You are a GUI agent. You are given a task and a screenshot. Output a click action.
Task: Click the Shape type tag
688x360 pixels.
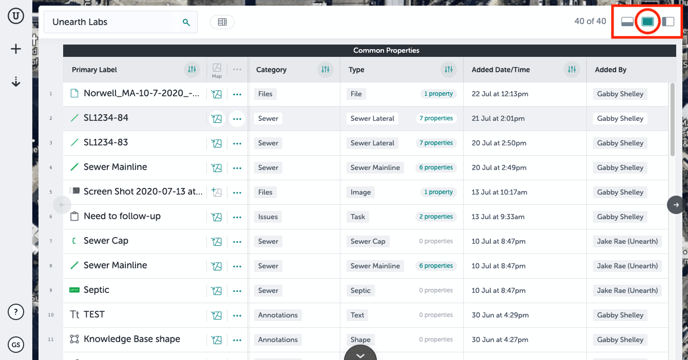click(x=360, y=340)
